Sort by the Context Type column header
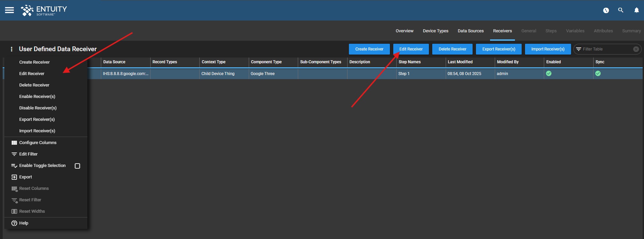The image size is (644, 239). click(224, 62)
